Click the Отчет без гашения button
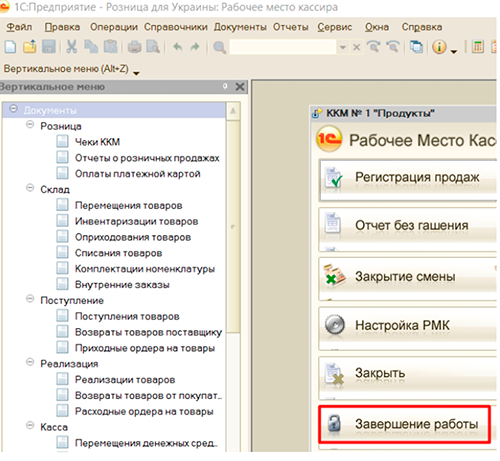 pos(408,230)
